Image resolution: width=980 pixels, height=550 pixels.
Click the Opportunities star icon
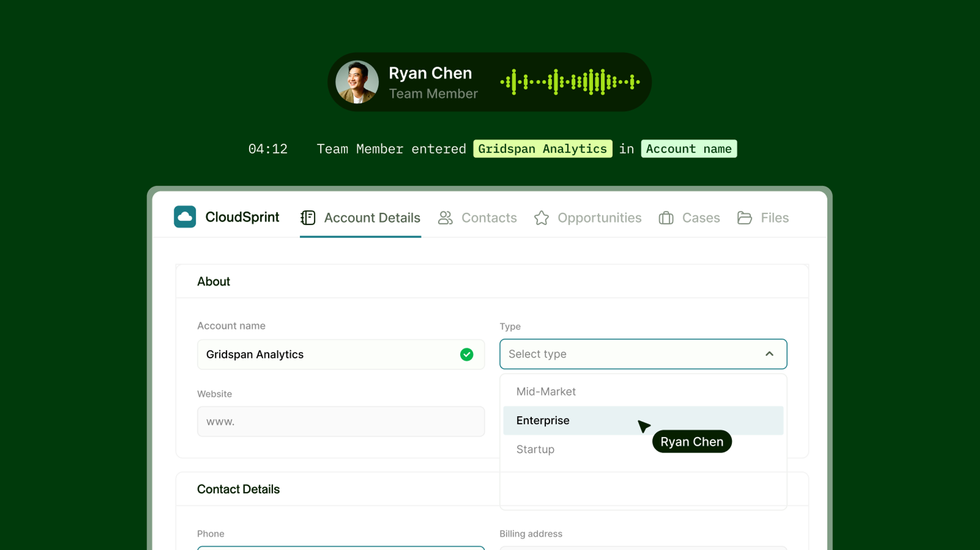(541, 218)
